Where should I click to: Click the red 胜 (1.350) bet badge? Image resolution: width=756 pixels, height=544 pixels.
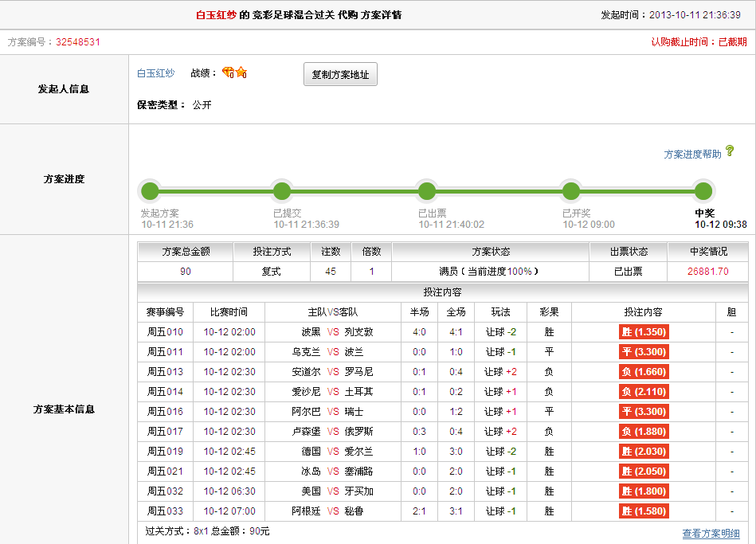tap(643, 332)
